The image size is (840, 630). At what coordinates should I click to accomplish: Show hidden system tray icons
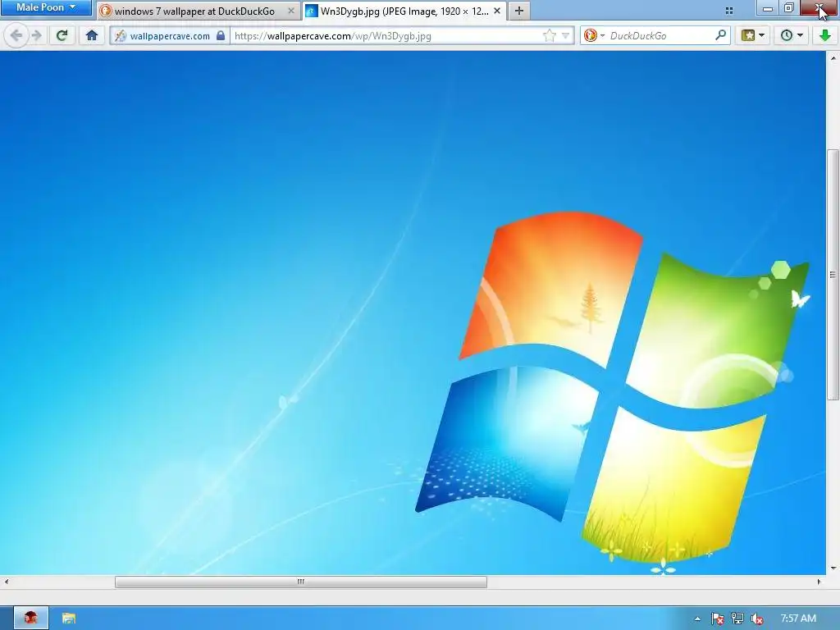coord(697,619)
